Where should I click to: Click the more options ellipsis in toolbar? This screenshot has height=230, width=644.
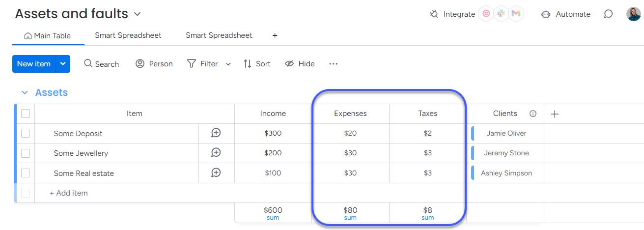(334, 64)
